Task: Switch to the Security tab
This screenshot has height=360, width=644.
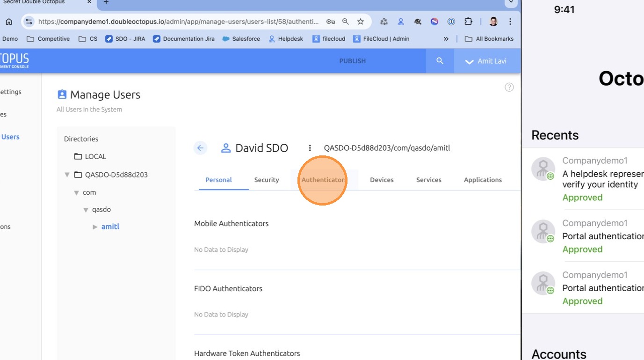Action: click(267, 180)
